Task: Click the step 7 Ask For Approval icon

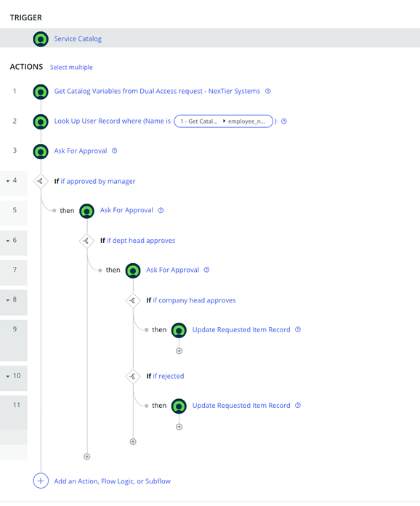Action: pyautogui.click(x=133, y=270)
